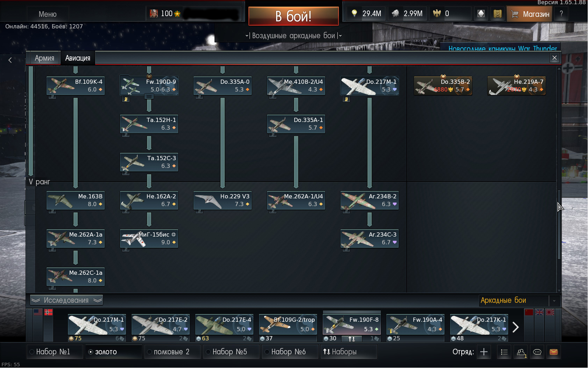Show next crew slots with right chevron
This screenshot has width=588, height=368.
(x=516, y=327)
